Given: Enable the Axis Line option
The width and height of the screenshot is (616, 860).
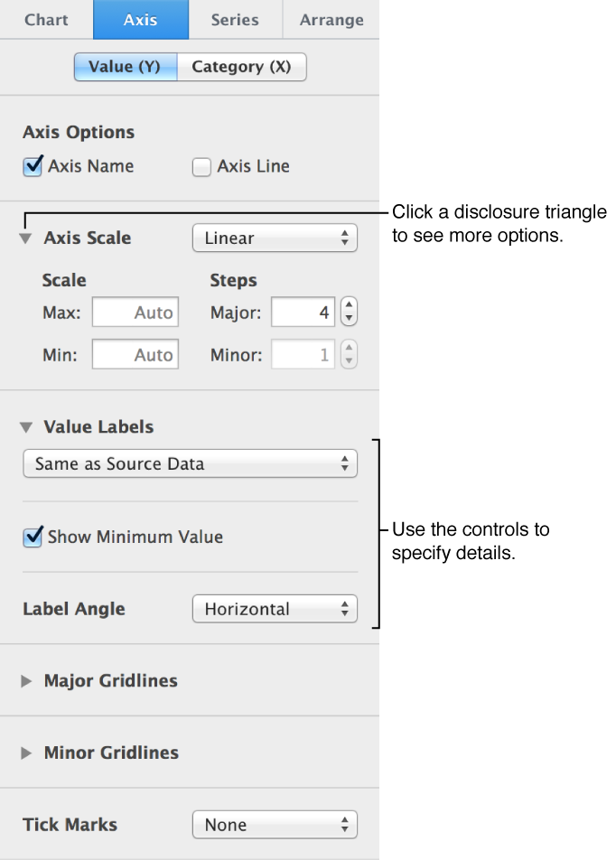Looking at the screenshot, I should 201,166.
